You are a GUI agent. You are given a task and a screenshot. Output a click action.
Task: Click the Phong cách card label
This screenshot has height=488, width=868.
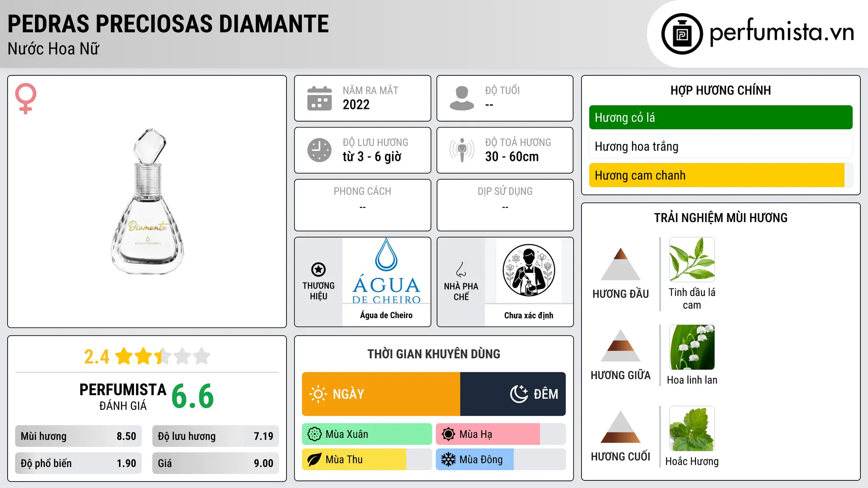coord(362,191)
